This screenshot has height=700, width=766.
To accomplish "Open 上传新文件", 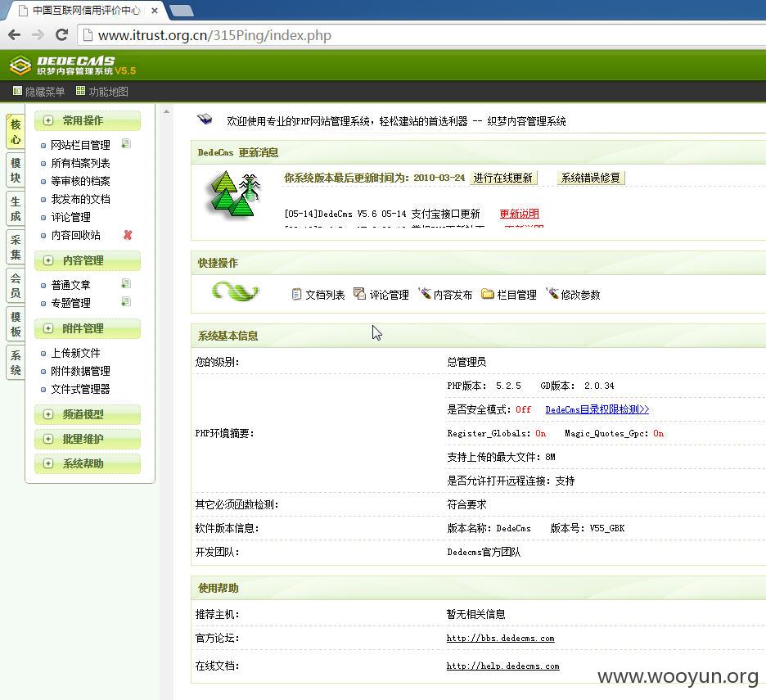I will point(76,353).
